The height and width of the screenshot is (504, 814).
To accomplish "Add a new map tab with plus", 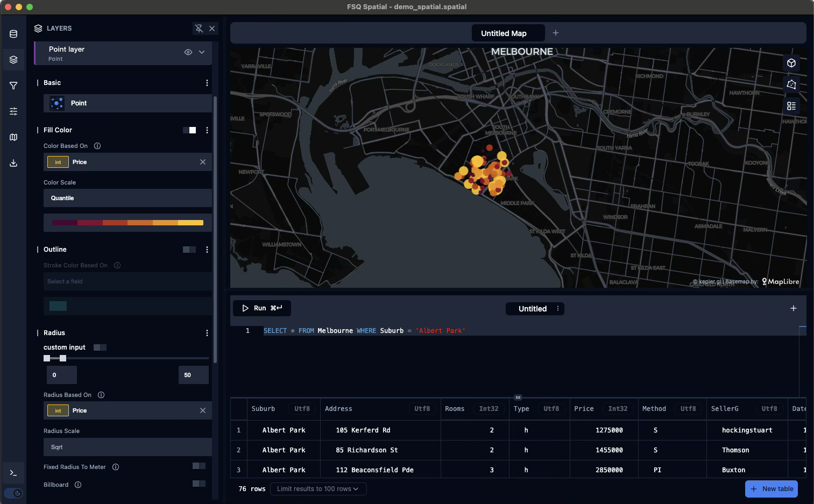I will [x=556, y=33].
